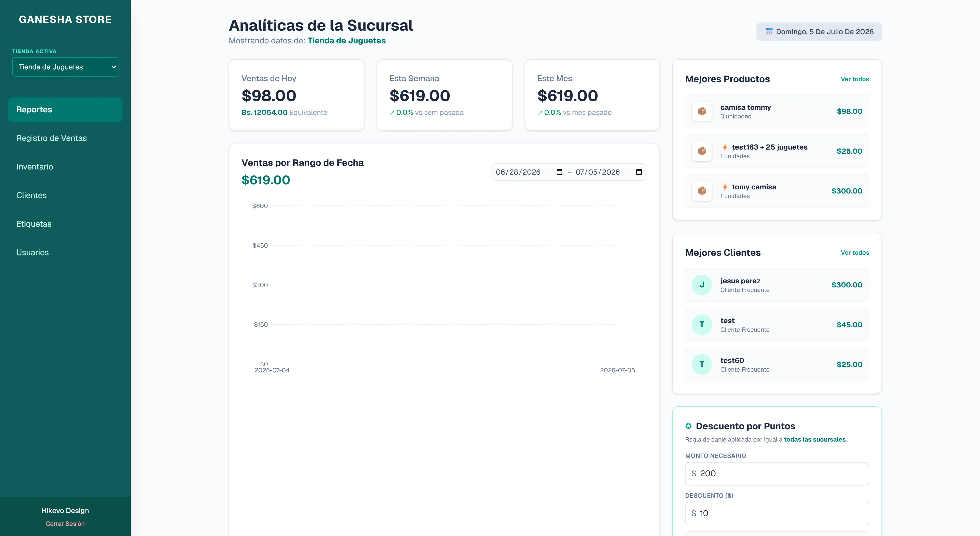Click lightning icon next to test163
Screen dimensions: 980x536
[x=725, y=147]
